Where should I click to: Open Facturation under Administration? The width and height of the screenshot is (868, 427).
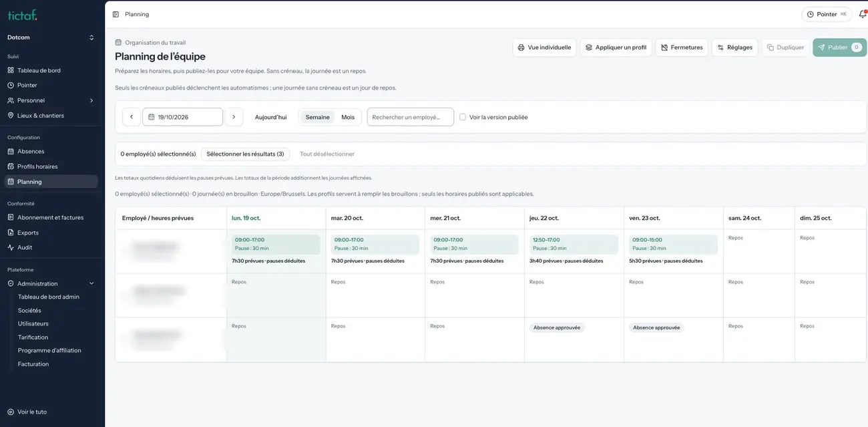33,364
